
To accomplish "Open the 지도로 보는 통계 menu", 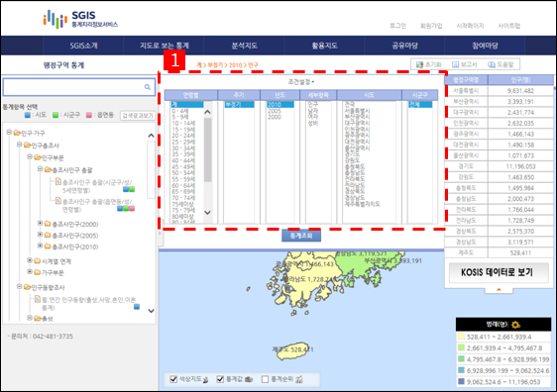I will tap(165, 46).
